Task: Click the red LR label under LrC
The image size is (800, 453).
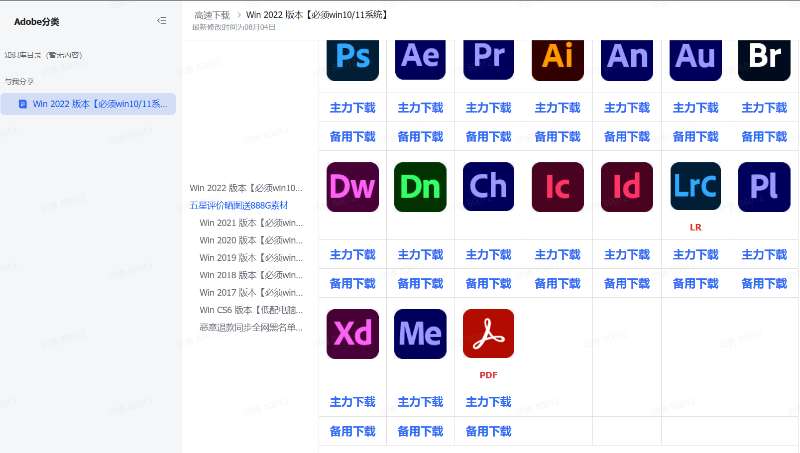Action: 695,228
